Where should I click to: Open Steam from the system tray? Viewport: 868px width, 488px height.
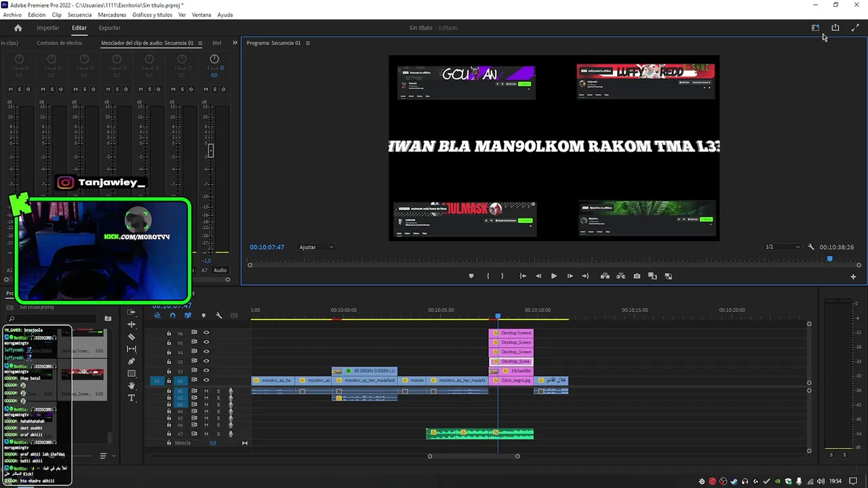point(734,481)
